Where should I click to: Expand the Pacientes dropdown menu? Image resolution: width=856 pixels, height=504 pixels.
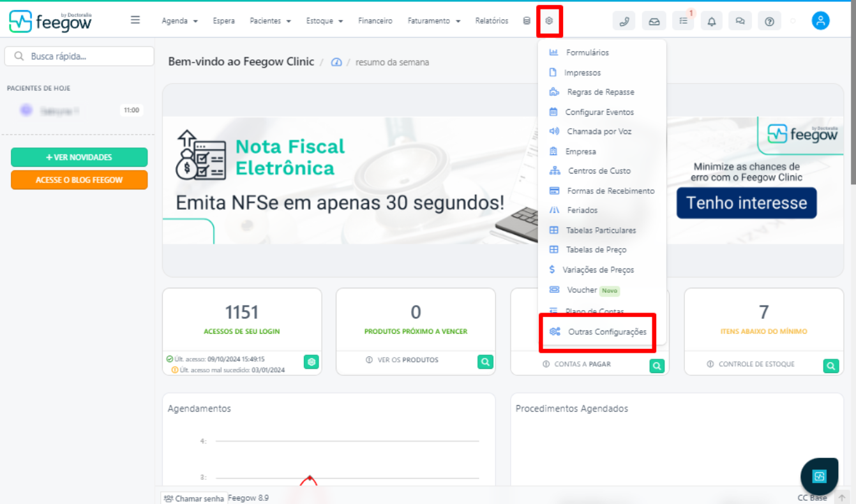click(x=270, y=21)
